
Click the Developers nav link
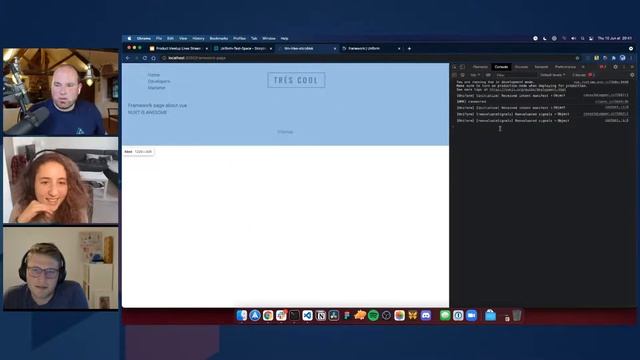tap(159, 81)
